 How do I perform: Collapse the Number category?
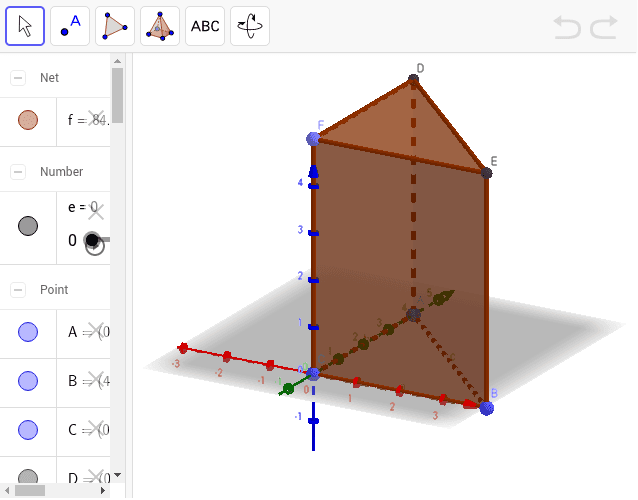[x=18, y=172]
